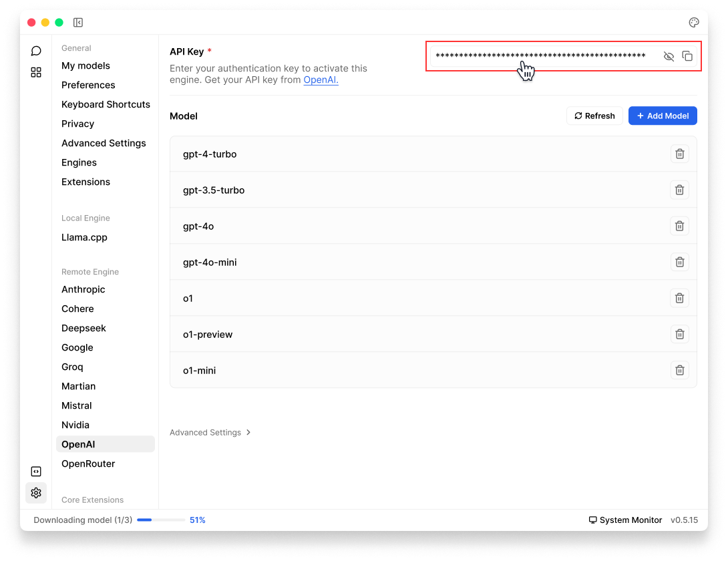The width and height of the screenshot is (728, 561).
Task: Click the download progress bar
Action: click(x=161, y=520)
